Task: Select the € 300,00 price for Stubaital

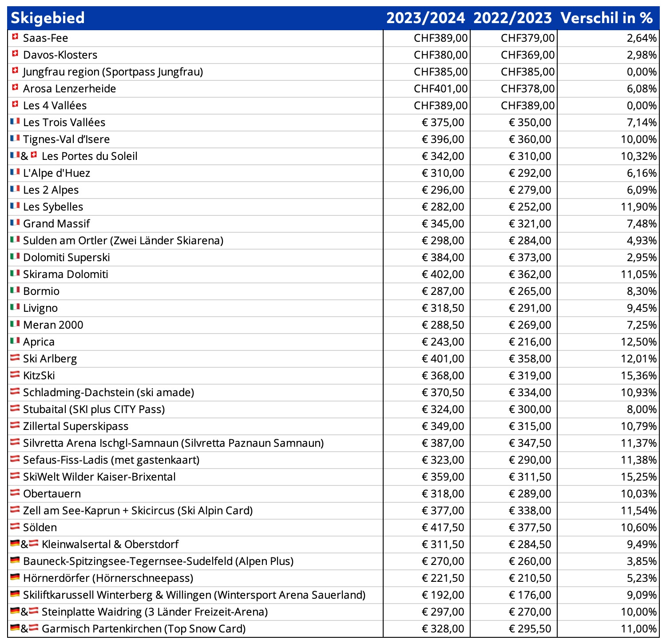Action: 530,409
